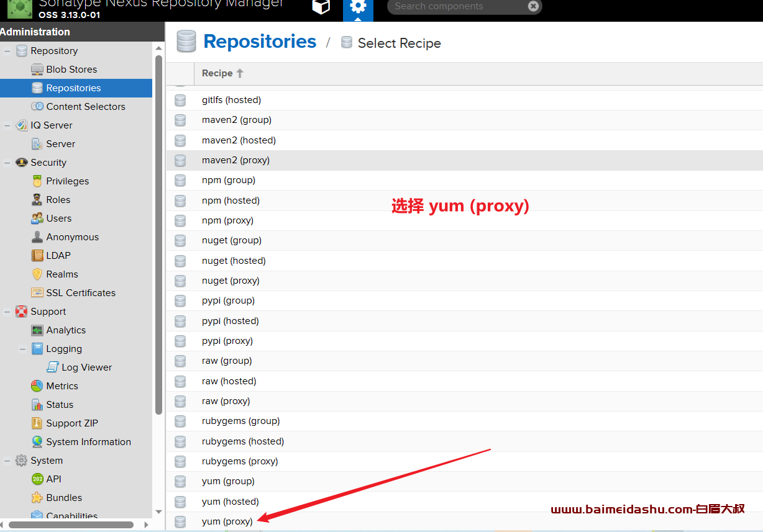Click the API icon in sidebar
The width and height of the screenshot is (763, 532).
[x=37, y=479]
